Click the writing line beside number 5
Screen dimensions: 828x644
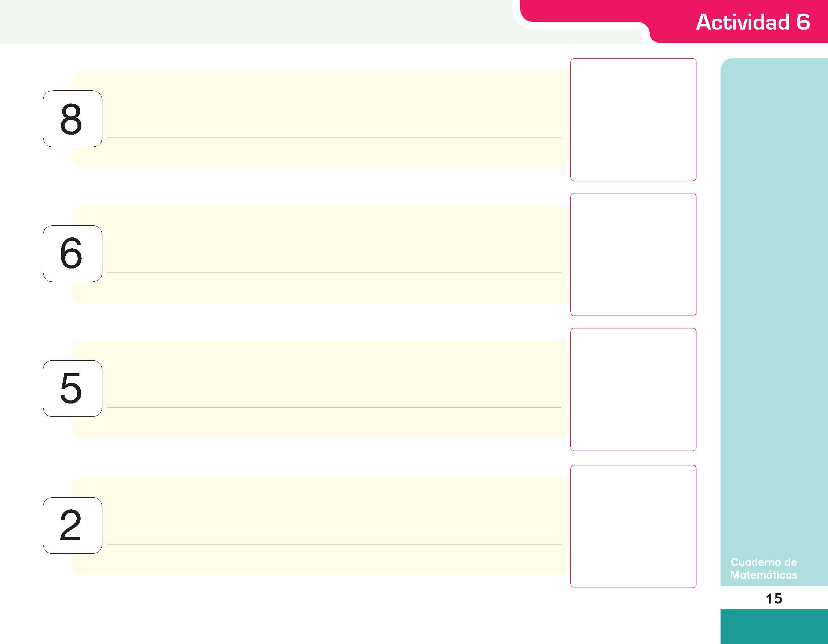pyautogui.click(x=334, y=407)
